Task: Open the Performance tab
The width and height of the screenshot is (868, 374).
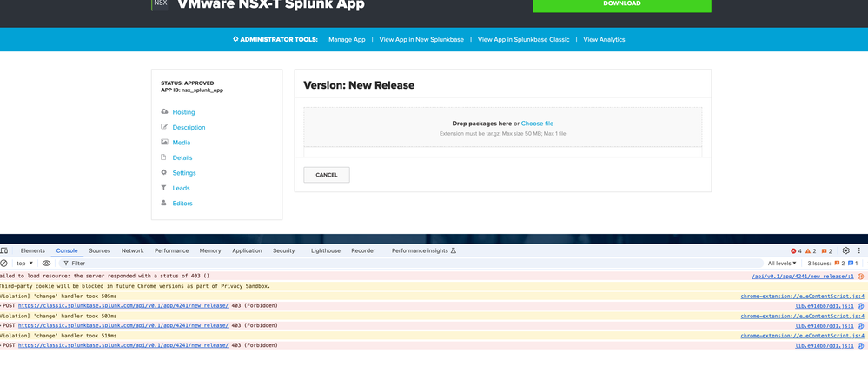Action: pyautogui.click(x=172, y=250)
